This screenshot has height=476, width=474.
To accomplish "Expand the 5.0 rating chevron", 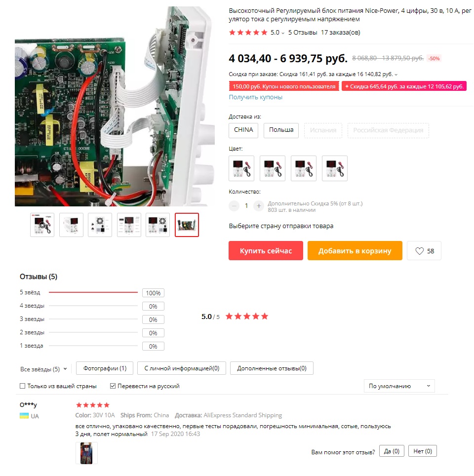I will coord(283,33).
